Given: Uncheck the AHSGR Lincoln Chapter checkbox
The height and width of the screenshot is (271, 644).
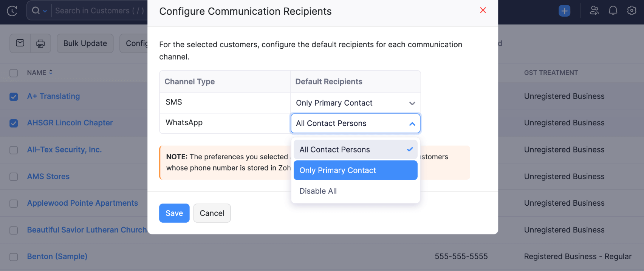Looking at the screenshot, I should pyautogui.click(x=14, y=123).
